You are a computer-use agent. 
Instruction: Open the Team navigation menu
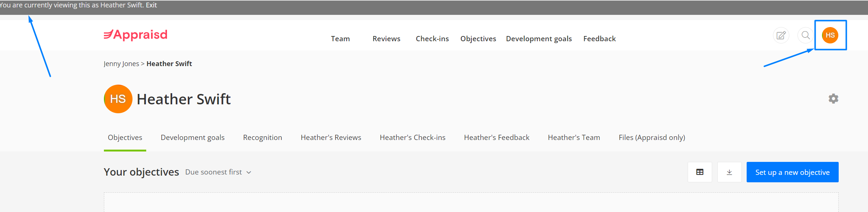pos(340,39)
